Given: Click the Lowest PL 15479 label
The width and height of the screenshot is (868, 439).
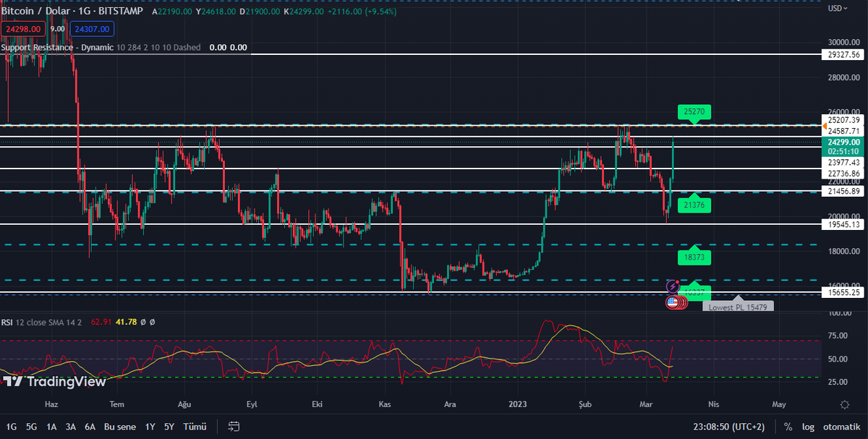Looking at the screenshot, I should [x=738, y=307].
